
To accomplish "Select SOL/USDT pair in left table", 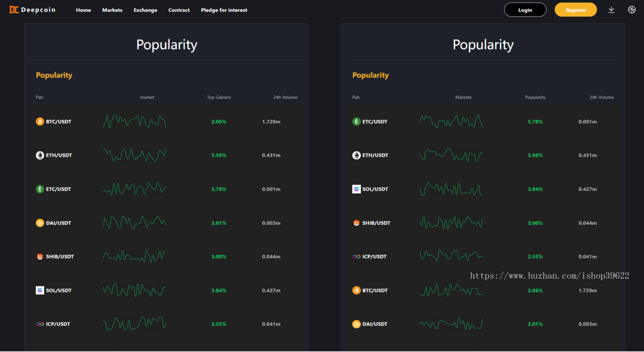I will (59, 291).
